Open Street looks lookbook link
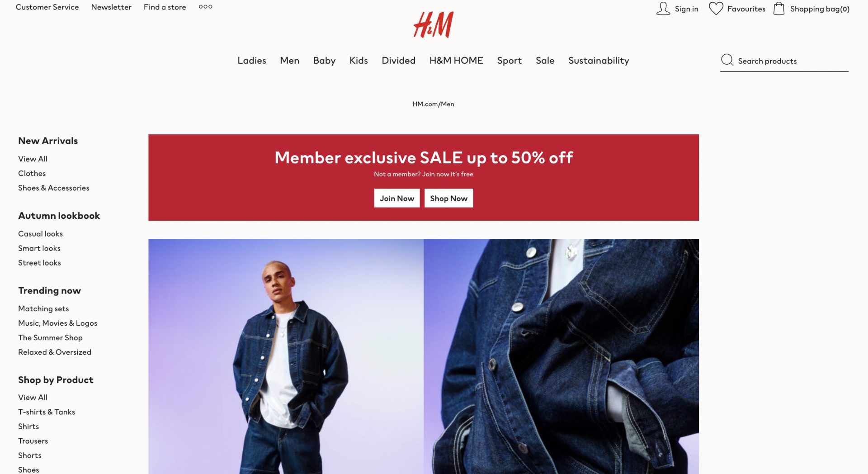The image size is (868, 474). (39, 263)
